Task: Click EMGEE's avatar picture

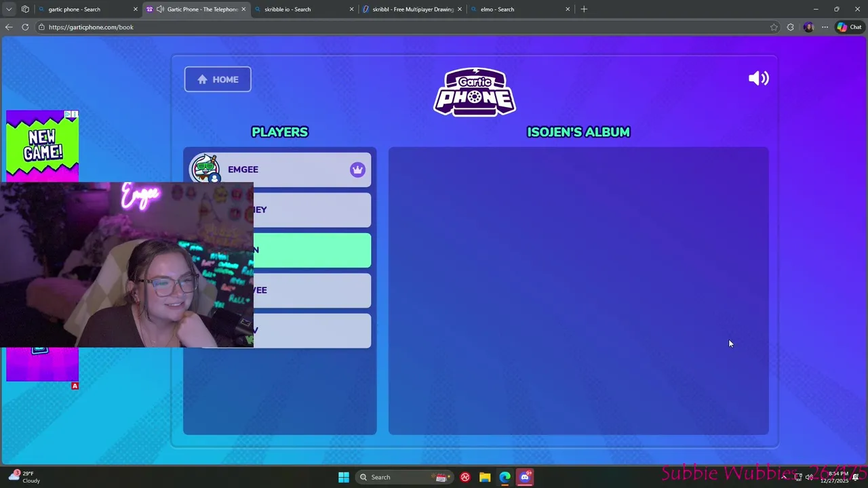Action: (x=204, y=168)
